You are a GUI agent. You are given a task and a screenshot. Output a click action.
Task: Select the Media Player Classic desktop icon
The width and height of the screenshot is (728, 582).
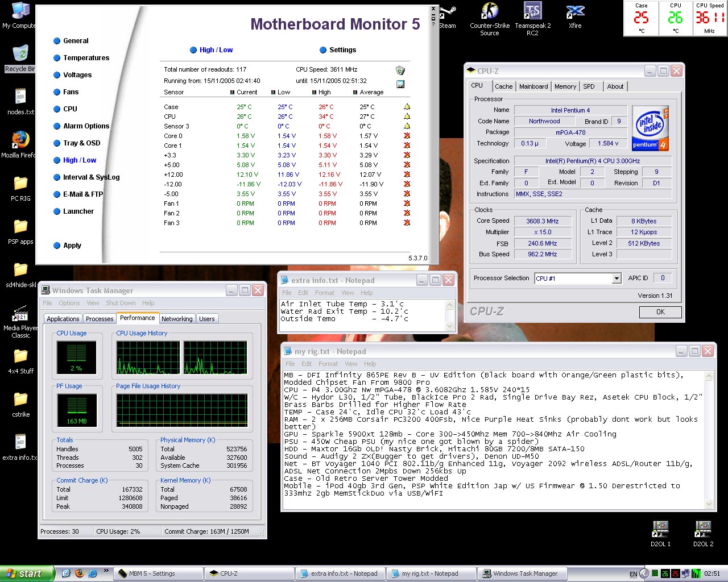pos(20,322)
